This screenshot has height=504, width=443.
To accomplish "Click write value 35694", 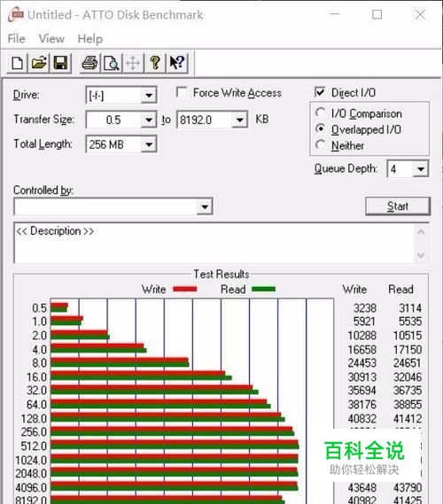I will tap(362, 391).
